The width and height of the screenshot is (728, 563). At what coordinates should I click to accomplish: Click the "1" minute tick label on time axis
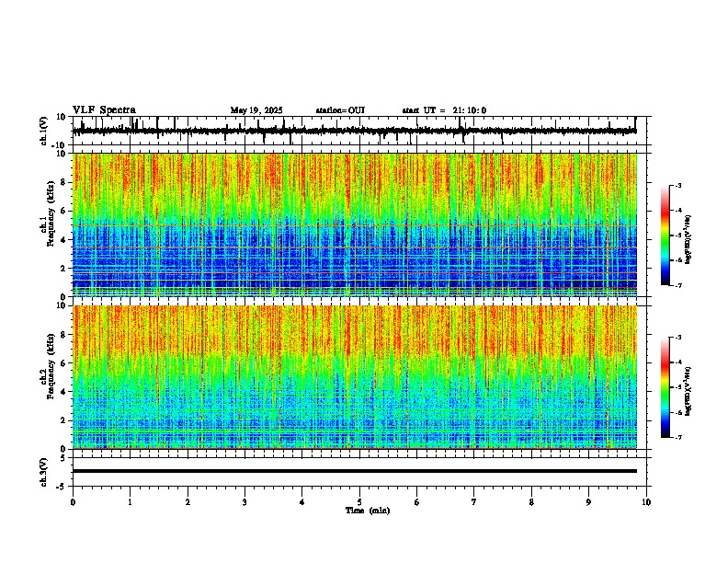point(130,502)
